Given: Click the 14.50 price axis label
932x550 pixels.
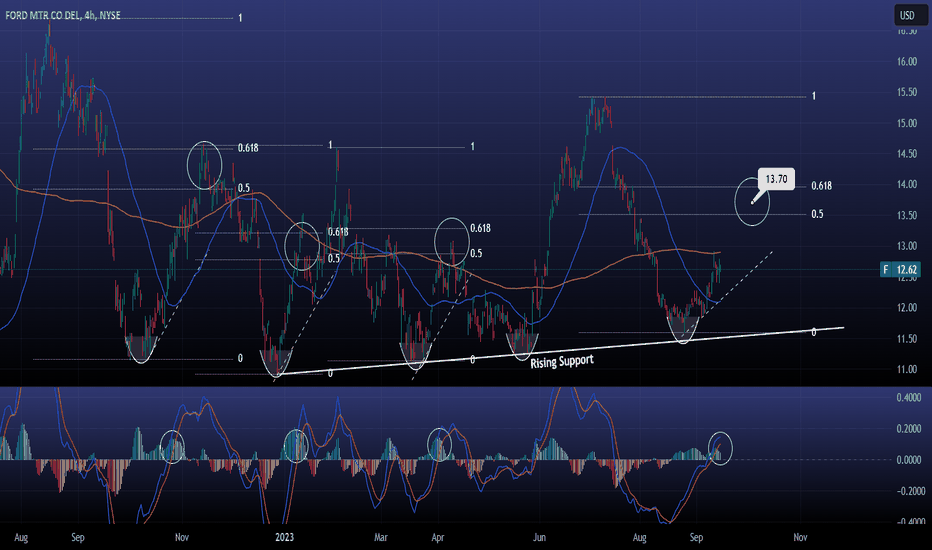Looking at the screenshot, I should [x=906, y=154].
